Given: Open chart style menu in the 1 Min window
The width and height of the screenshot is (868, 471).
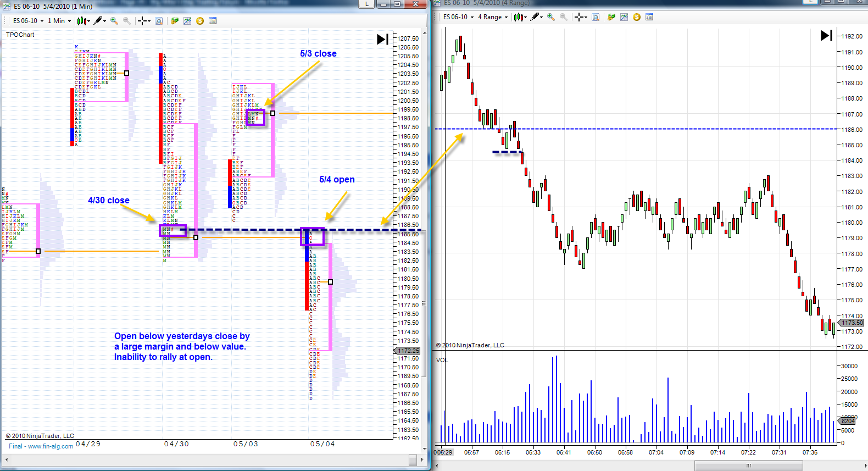Looking at the screenshot, I should pos(82,21).
